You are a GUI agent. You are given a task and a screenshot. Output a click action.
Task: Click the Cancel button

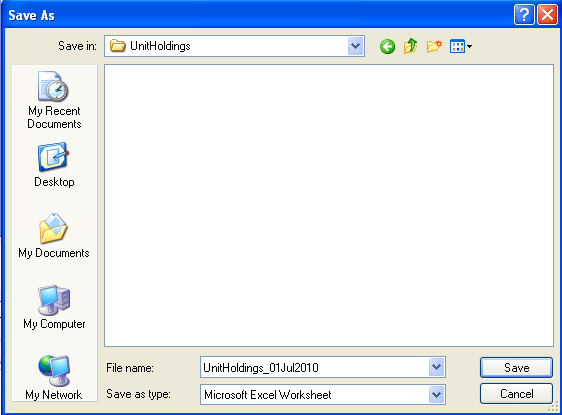[516, 394]
